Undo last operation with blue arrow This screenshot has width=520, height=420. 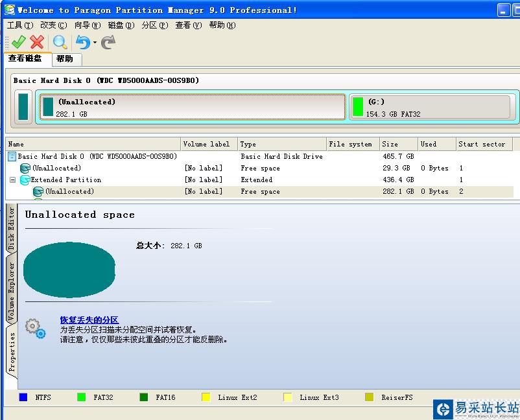click(83, 42)
